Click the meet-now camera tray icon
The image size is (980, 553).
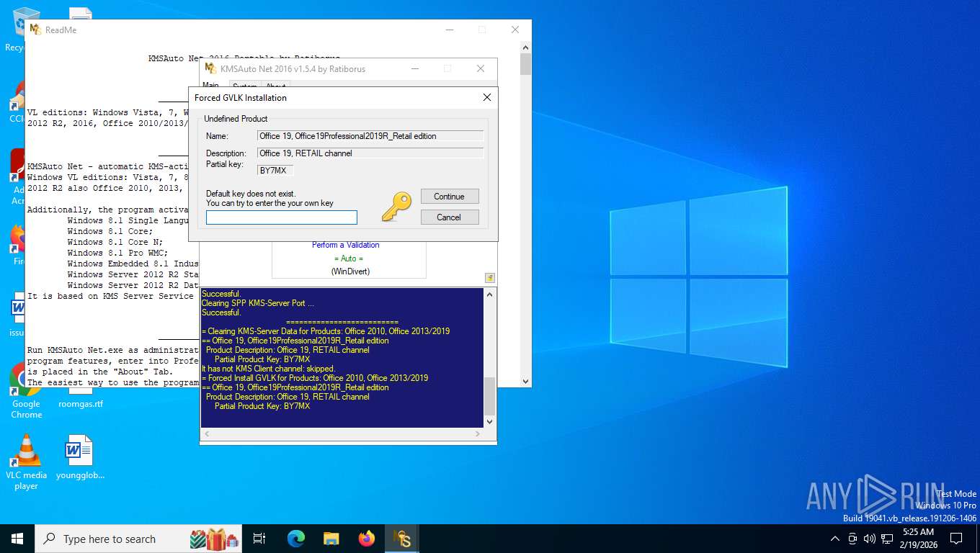(x=852, y=539)
